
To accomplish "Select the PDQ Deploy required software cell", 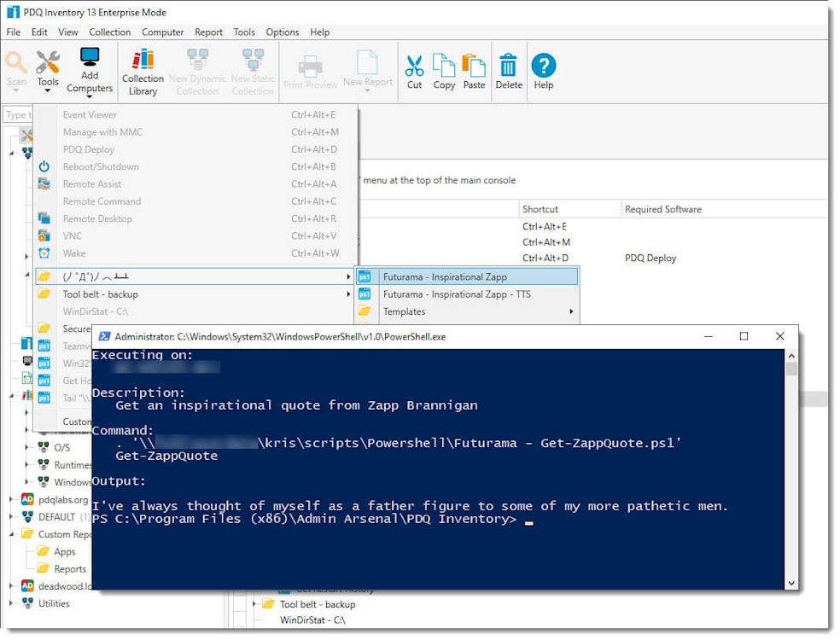I will click(650, 258).
